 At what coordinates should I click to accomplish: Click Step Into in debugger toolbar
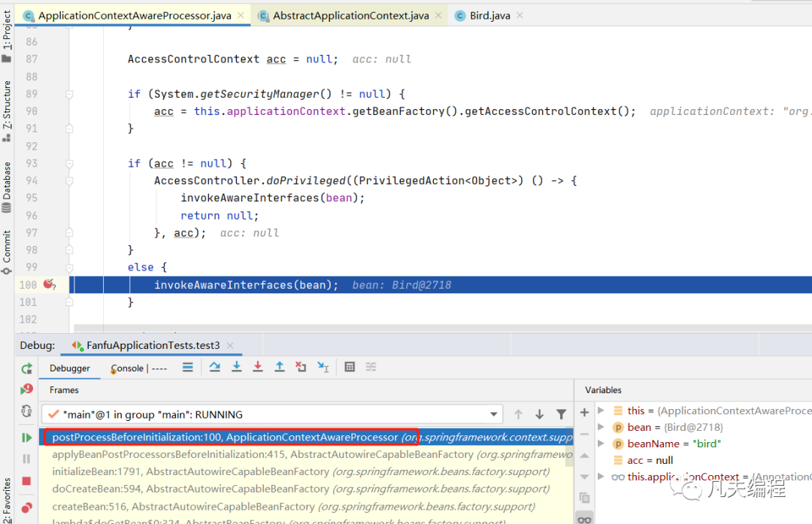coord(237,367)
